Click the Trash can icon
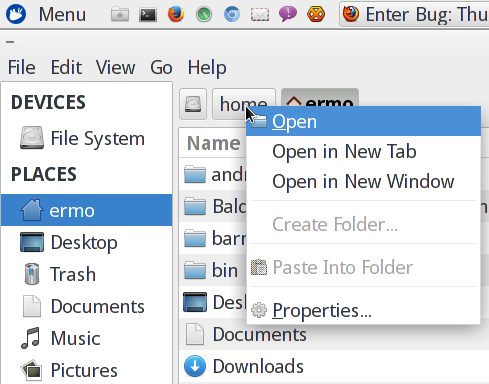 (32, 274)
